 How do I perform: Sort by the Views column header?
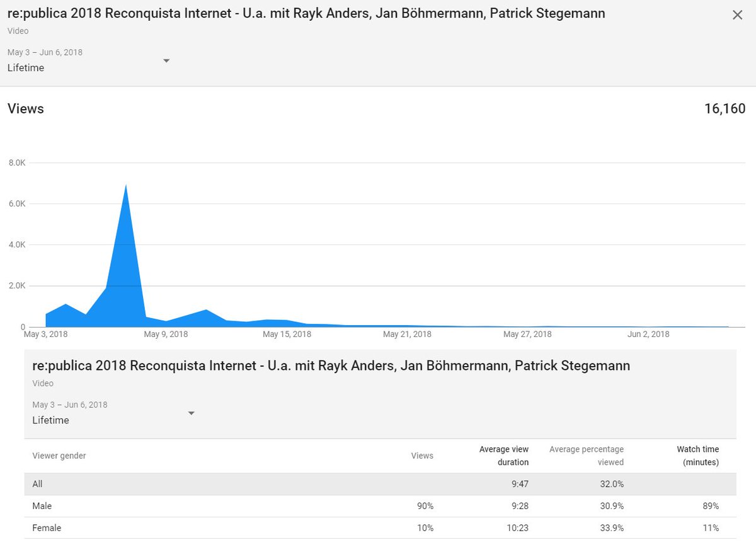[422, 455]
